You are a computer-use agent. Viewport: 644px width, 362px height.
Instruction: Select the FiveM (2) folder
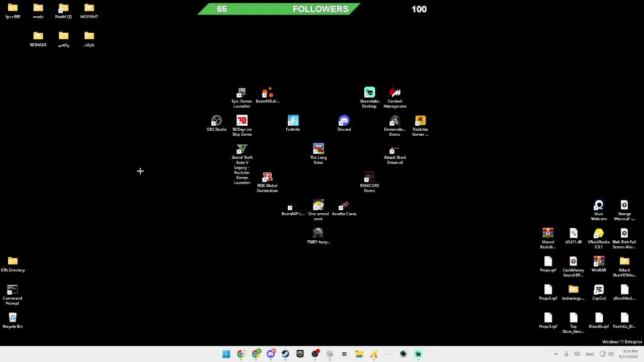coord(63,11)
